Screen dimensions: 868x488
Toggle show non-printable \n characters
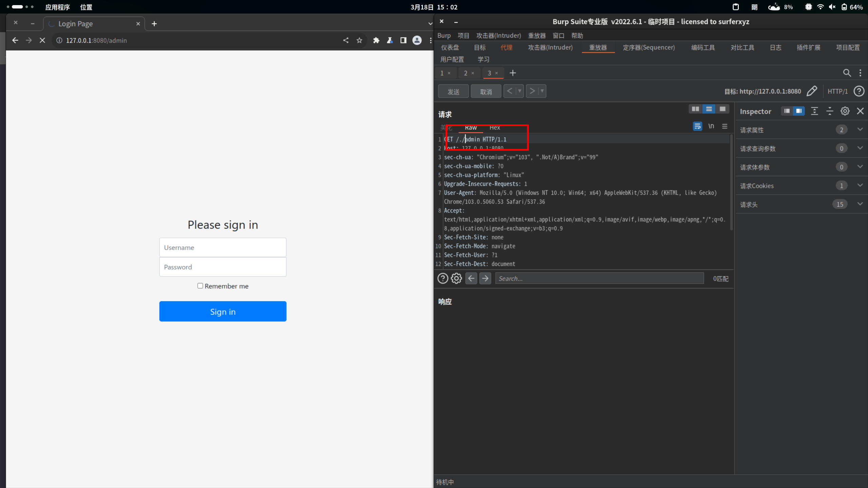pyautogui.click(x=711, y=126)
